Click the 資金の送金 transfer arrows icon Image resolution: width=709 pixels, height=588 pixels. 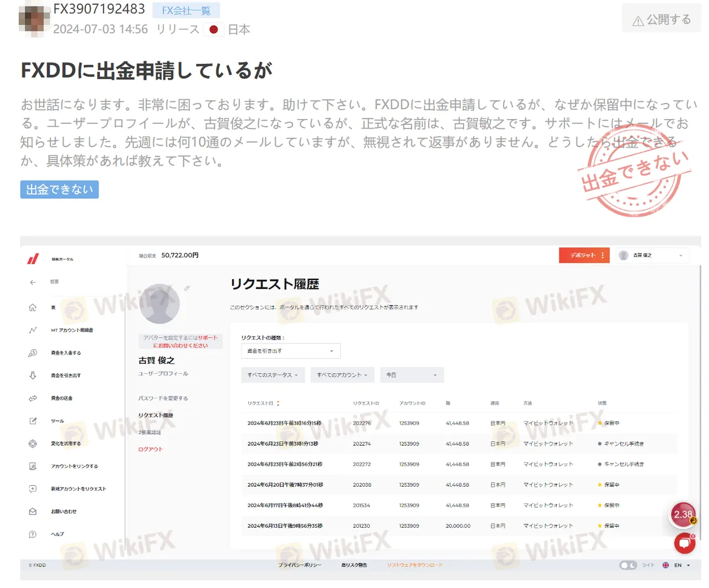[x=33, y=398]
